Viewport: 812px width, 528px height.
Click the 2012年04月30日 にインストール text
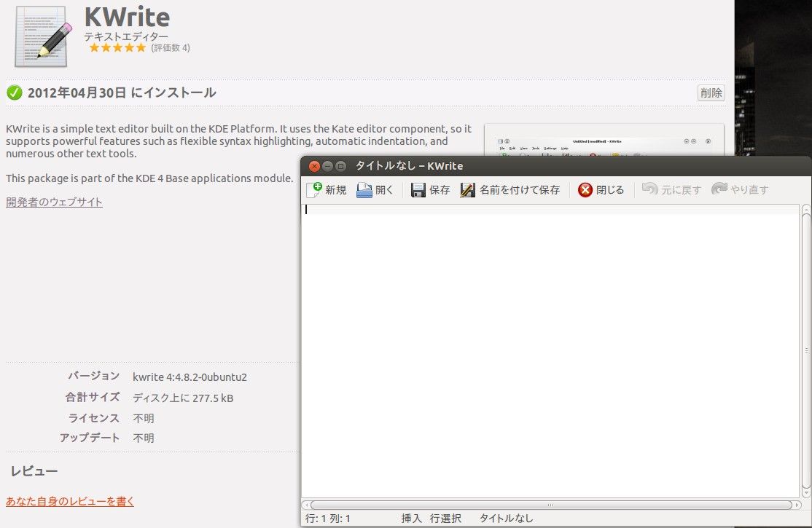(x=122, y=92)
